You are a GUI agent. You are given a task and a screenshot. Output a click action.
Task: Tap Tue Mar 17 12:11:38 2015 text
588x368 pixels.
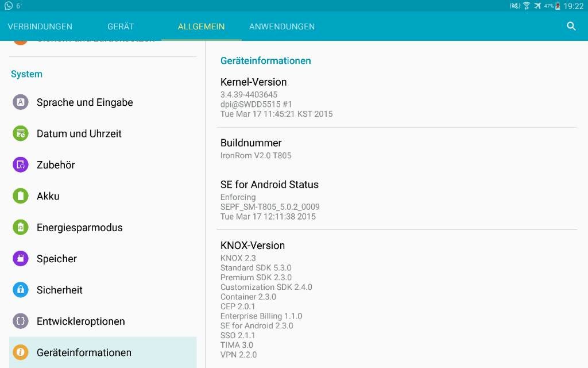click(268, 216)
